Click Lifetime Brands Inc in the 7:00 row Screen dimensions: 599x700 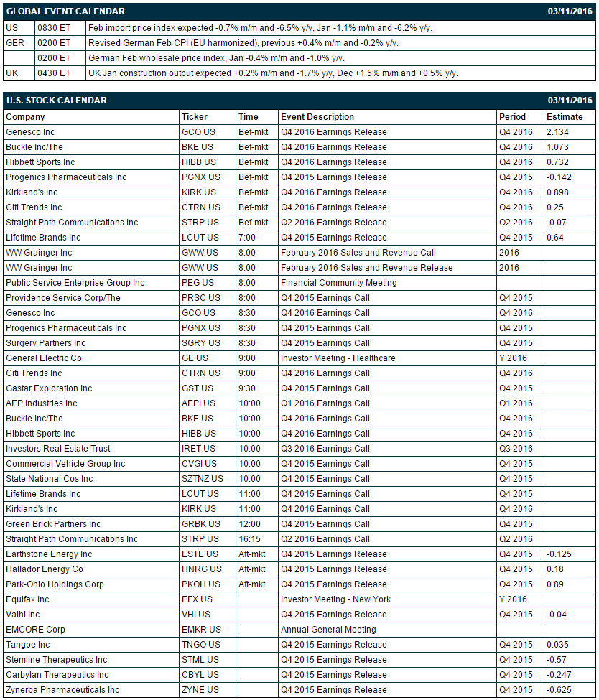coord(43,238)
